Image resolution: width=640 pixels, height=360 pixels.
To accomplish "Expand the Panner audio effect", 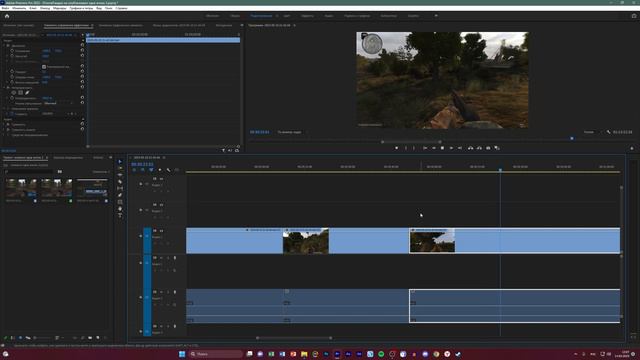I will pos(4,135).
